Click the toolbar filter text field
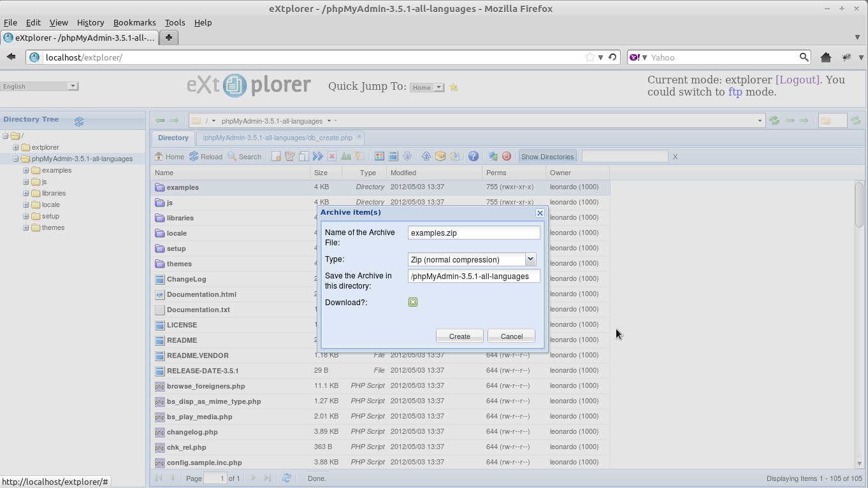The height and width of the screenshot is (488, 868). [625, 157]
